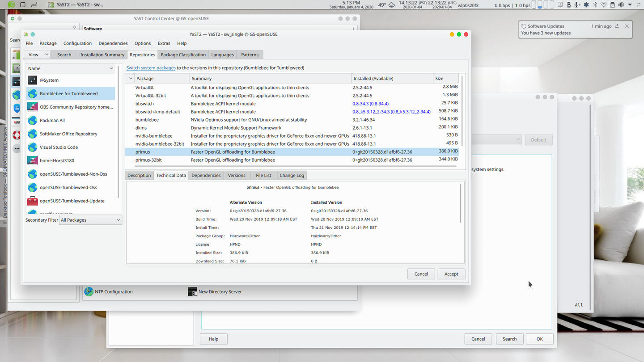Viewport: 644px width, 362px height.
Task: Click the OBS Community Repository icon
Action: click(32, 107)
